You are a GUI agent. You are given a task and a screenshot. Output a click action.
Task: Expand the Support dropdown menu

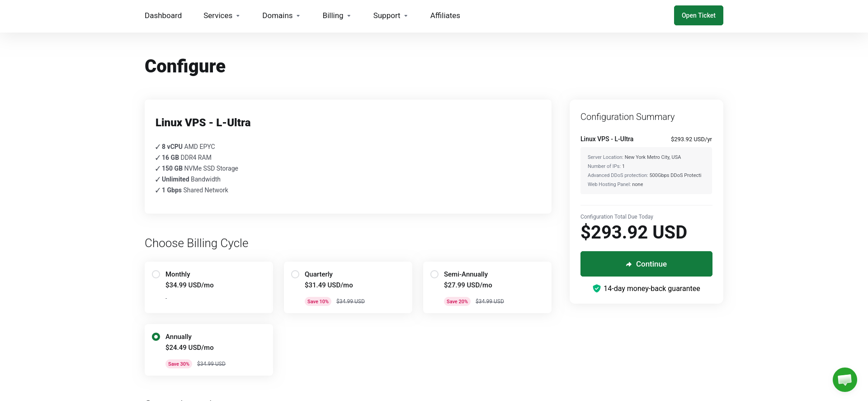coord(390,15)
